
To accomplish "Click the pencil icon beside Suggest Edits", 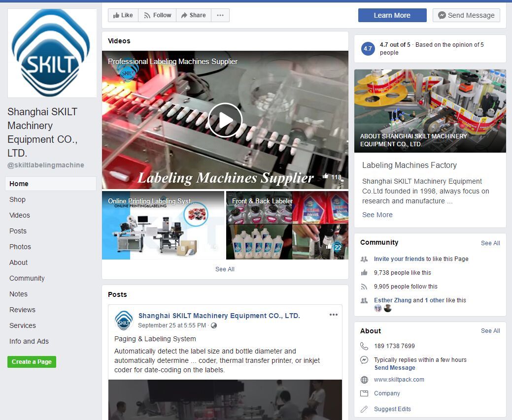I will coord(364,409).
